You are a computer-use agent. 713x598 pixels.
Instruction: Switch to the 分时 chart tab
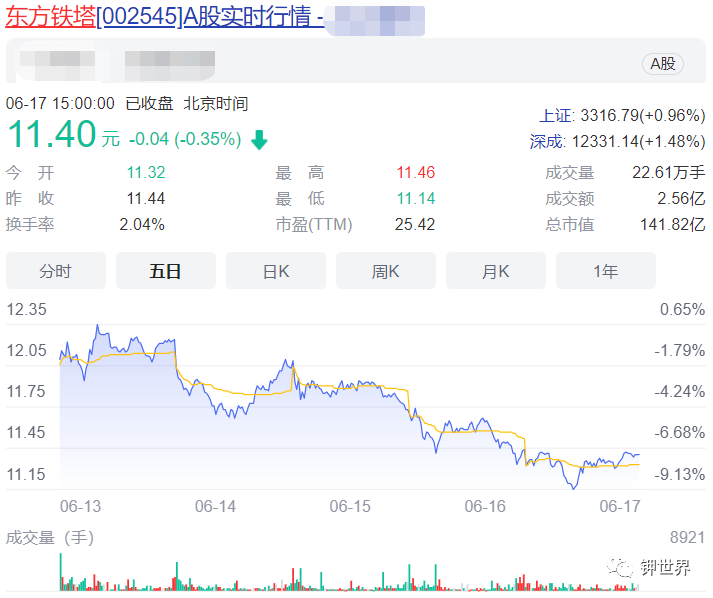[55, 271]
